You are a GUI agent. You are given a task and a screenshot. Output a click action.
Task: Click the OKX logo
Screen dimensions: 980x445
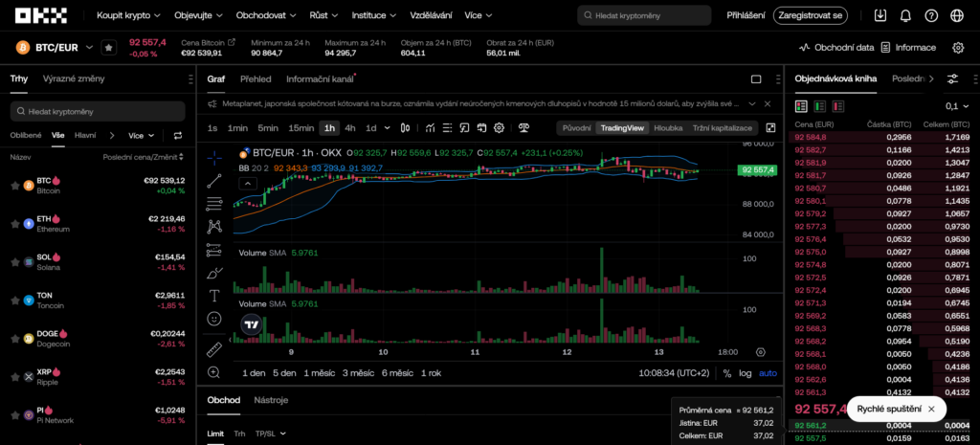(41, 15)
